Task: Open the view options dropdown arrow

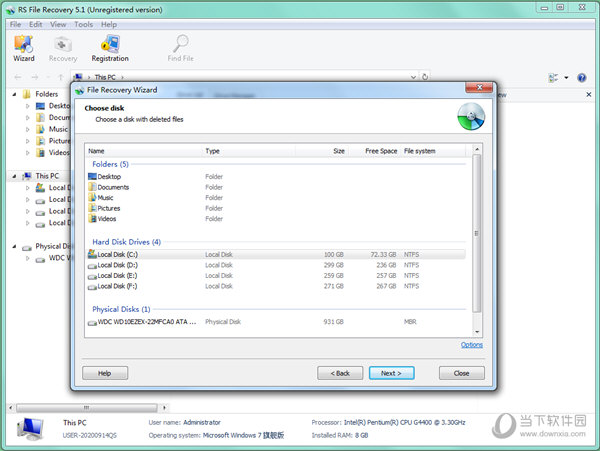Action: (566, 78)
